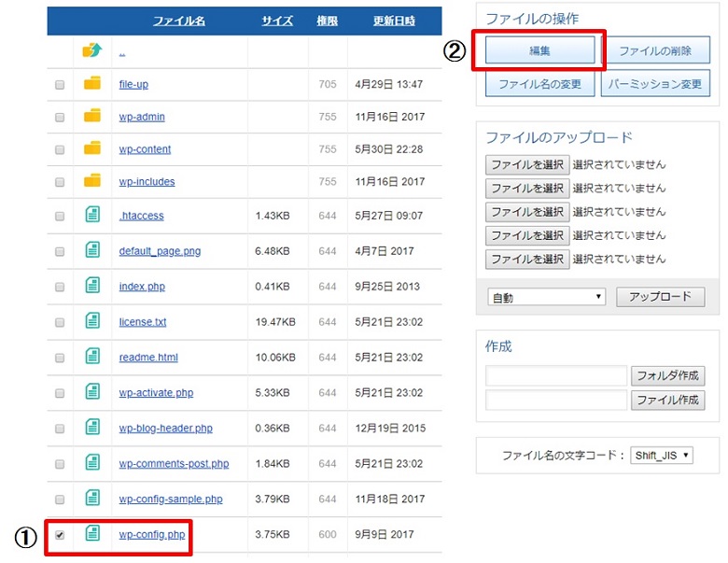This screenshot has height=563, width=728.
Task: Click the フォルダ作成 button
Action: coord(667,375)
